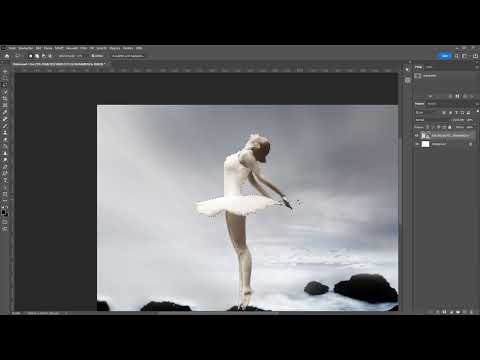Screen dimensions: 480x360
Task: Select the Crop tool
Action: click(5, 99)
